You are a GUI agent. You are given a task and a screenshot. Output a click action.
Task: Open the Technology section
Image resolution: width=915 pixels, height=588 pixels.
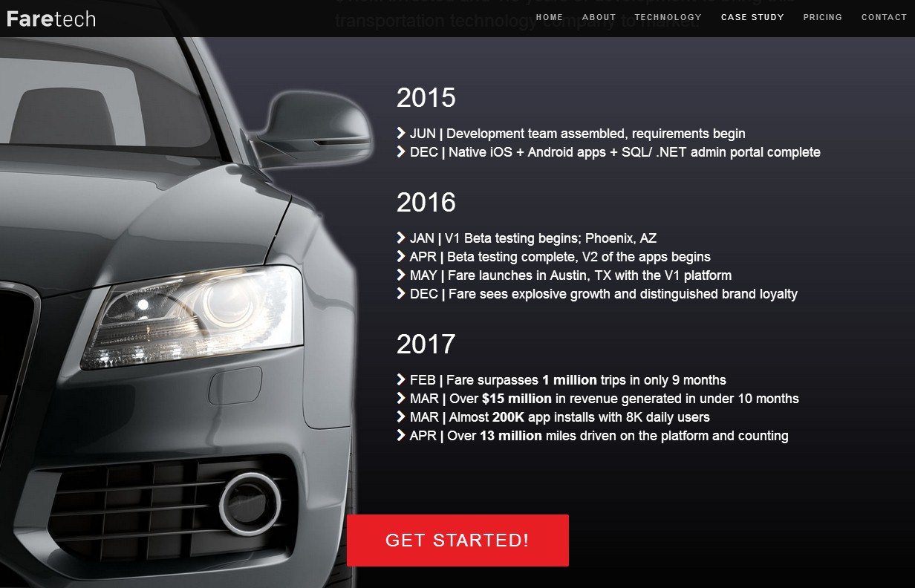click(x=668, y=17)
